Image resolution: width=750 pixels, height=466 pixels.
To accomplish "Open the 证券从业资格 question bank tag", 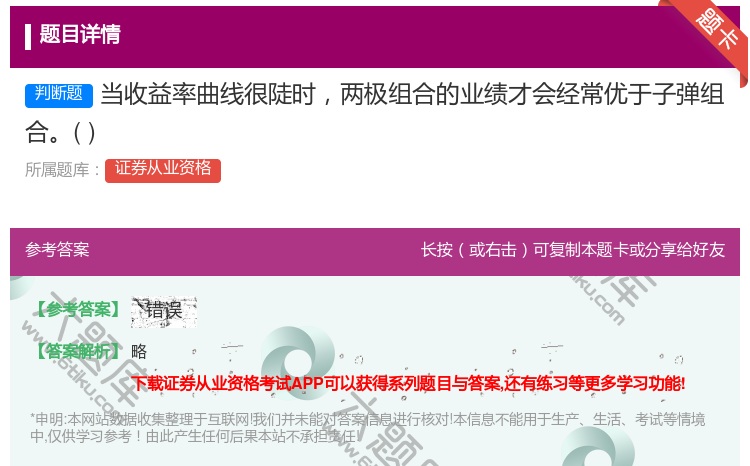I will point(163,170).
